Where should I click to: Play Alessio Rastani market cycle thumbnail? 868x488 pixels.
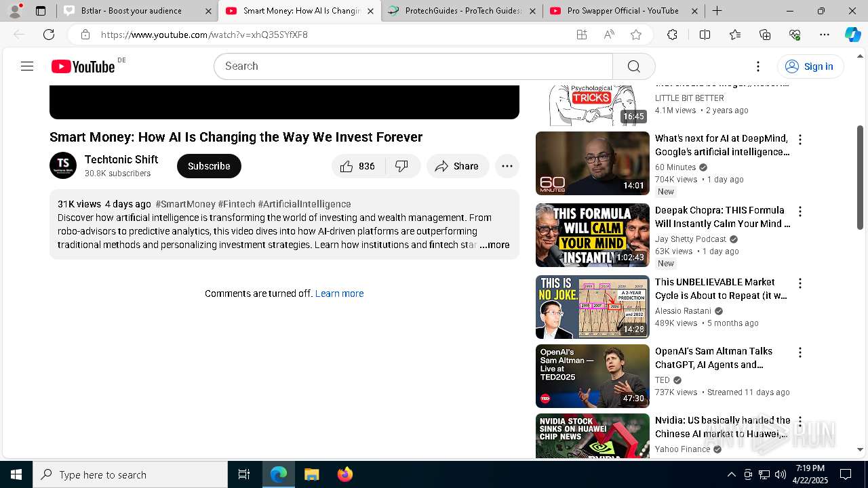point(593,307)
